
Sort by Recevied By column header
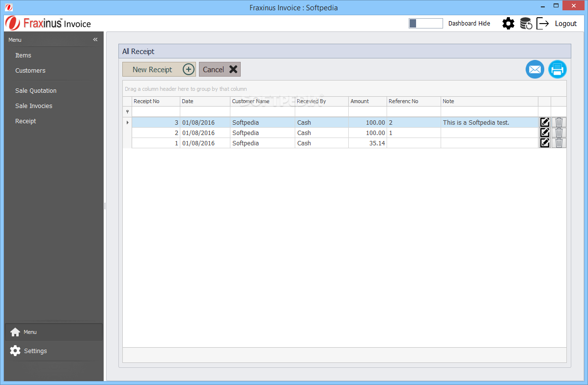click(322, 101)
